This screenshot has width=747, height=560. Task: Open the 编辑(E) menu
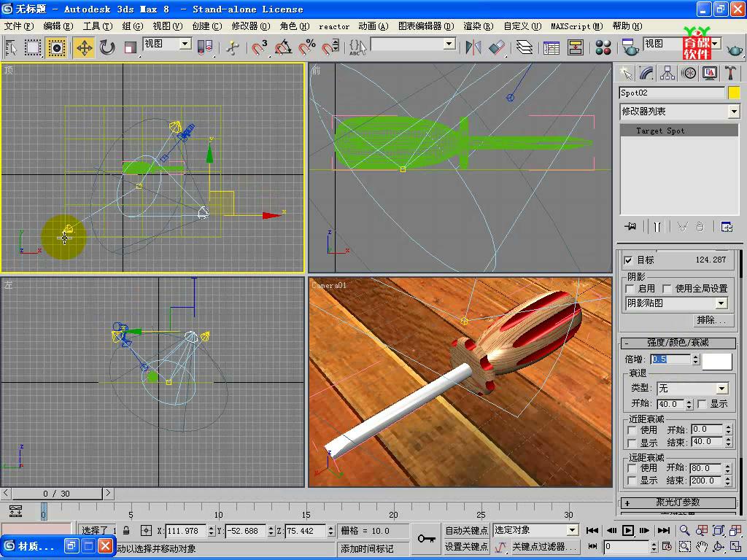tap(58, 26)
